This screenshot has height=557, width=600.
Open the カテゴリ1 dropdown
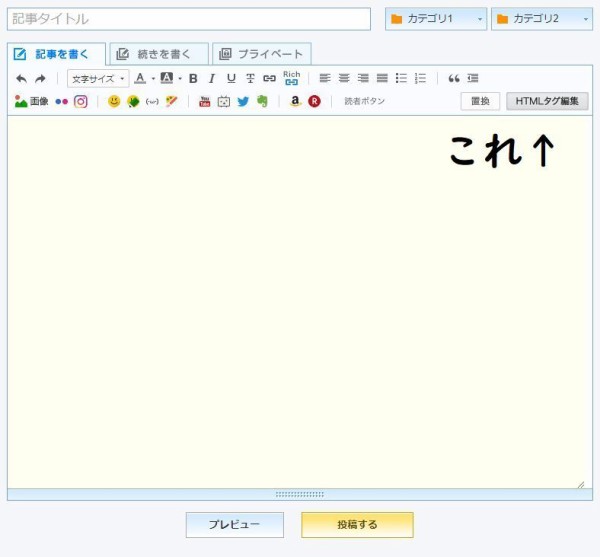[436, 19]
